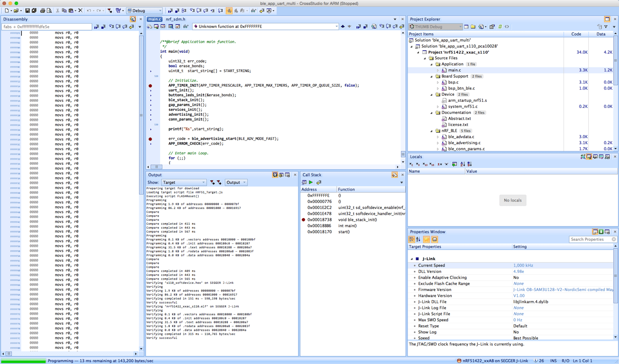This screenshot has width=619, height=364.
Task: Select ble_advertising.c in project tree
Action: (464, 143)
